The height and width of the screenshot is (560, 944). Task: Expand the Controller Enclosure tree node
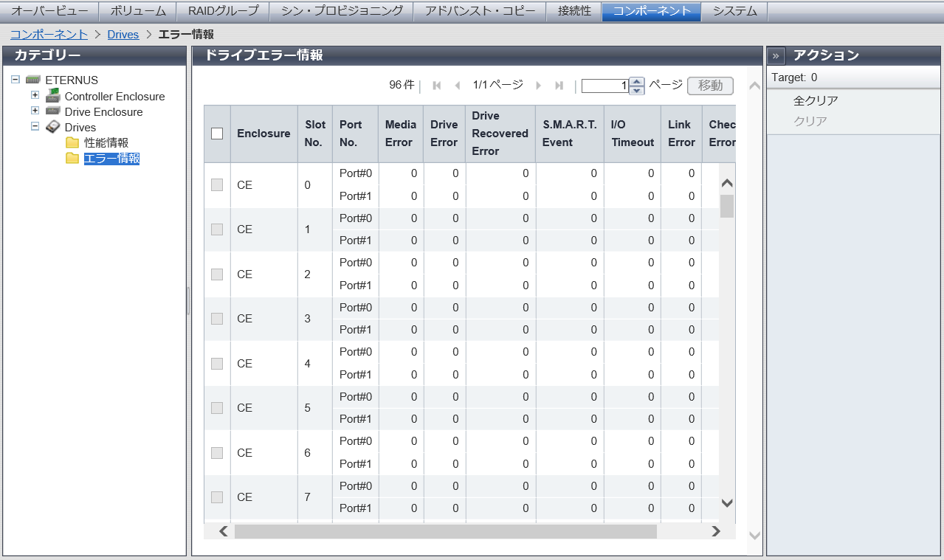(x=35, y=95)
